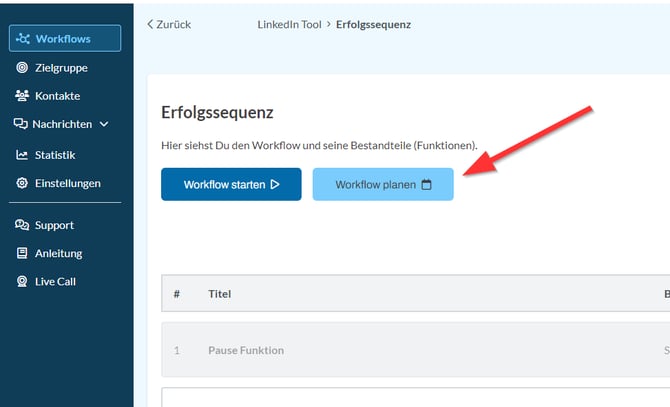Click the Live Call webcam icon
This screenshot has height=407, width=670.
coord(22,281)
